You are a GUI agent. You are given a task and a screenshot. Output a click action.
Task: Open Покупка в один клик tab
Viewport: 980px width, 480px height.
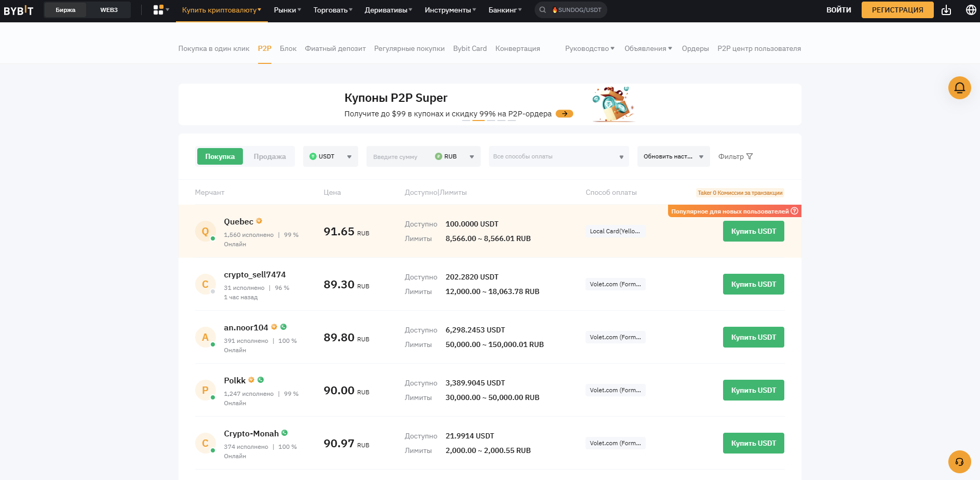pos(214,48)
